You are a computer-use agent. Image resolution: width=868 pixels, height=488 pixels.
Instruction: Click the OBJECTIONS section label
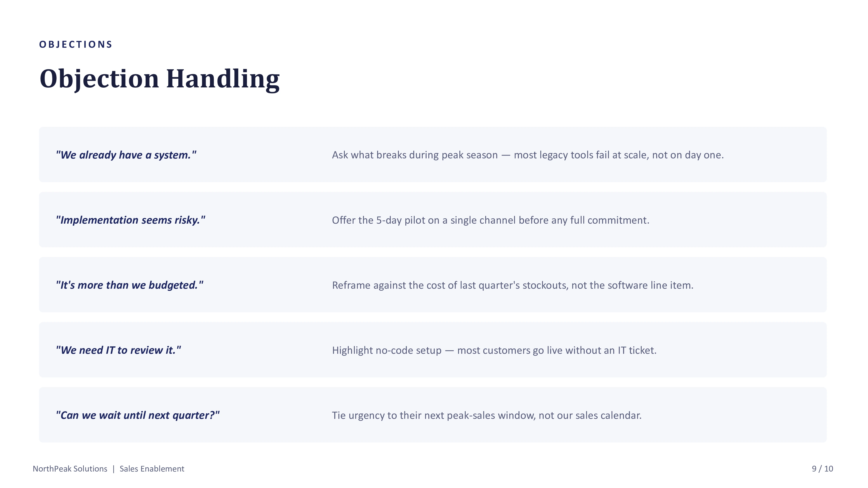click(76, 44)
